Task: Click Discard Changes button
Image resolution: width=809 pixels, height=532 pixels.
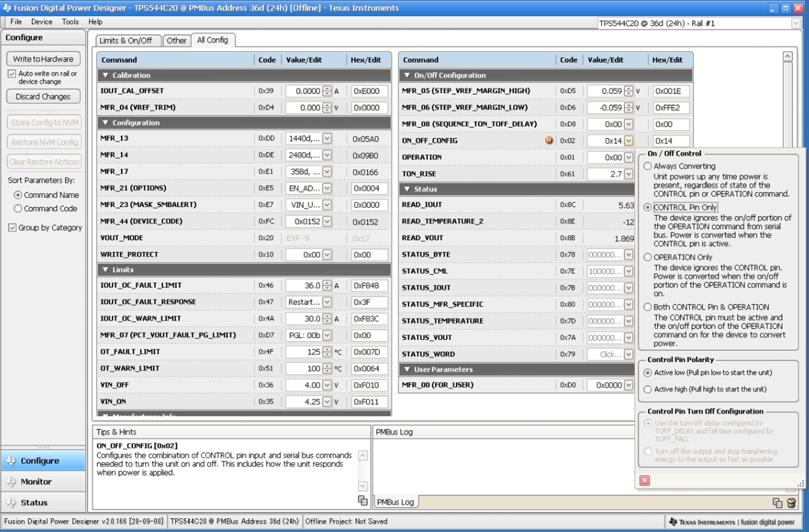Action: point(43,97)
